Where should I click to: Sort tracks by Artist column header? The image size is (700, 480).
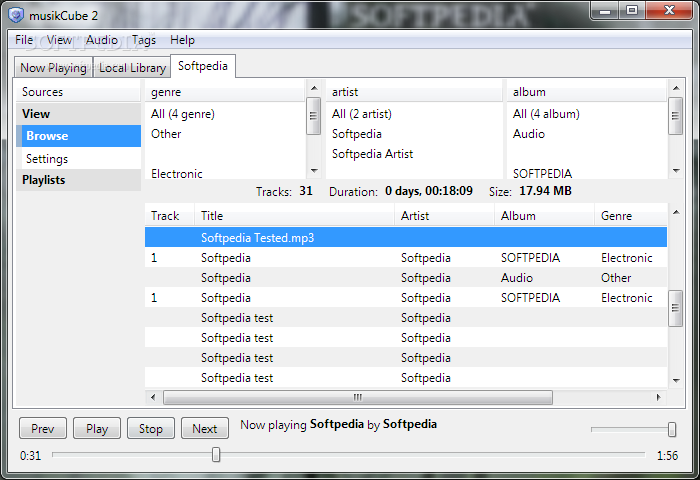pyautogui.click(x=445, y=216)
